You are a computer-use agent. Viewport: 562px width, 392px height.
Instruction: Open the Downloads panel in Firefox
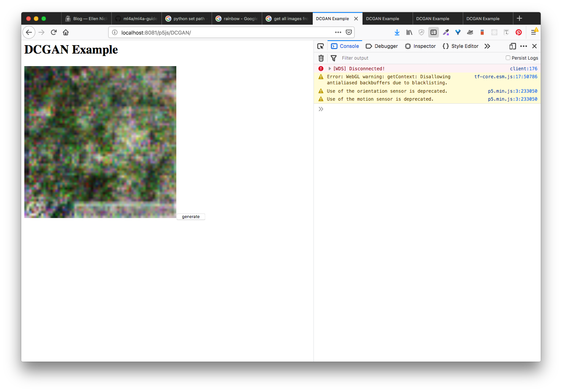click(397, 32)
